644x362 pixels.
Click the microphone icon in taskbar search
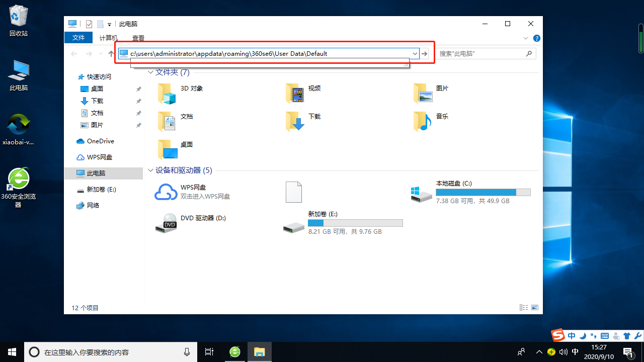click(x=187, y=352)
